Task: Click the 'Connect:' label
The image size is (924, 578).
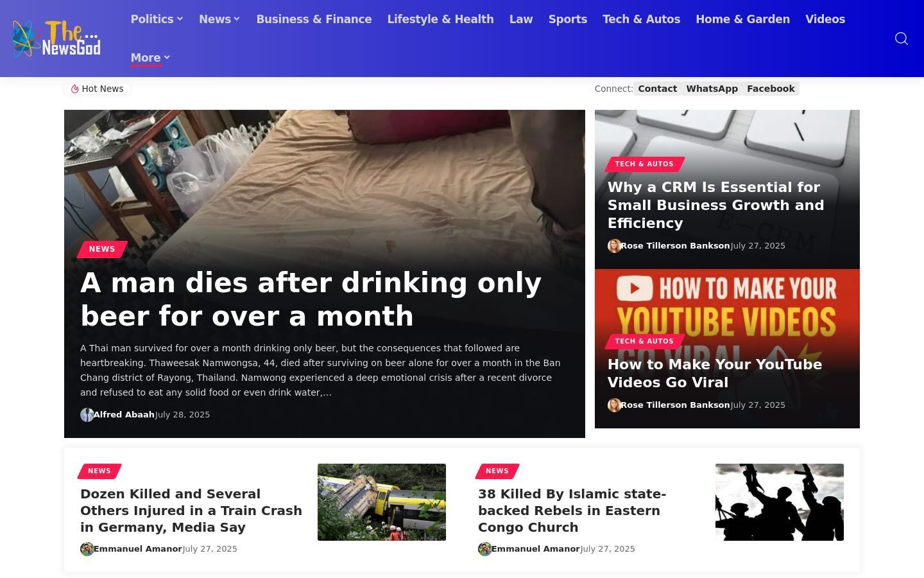Action: (614, 89)
